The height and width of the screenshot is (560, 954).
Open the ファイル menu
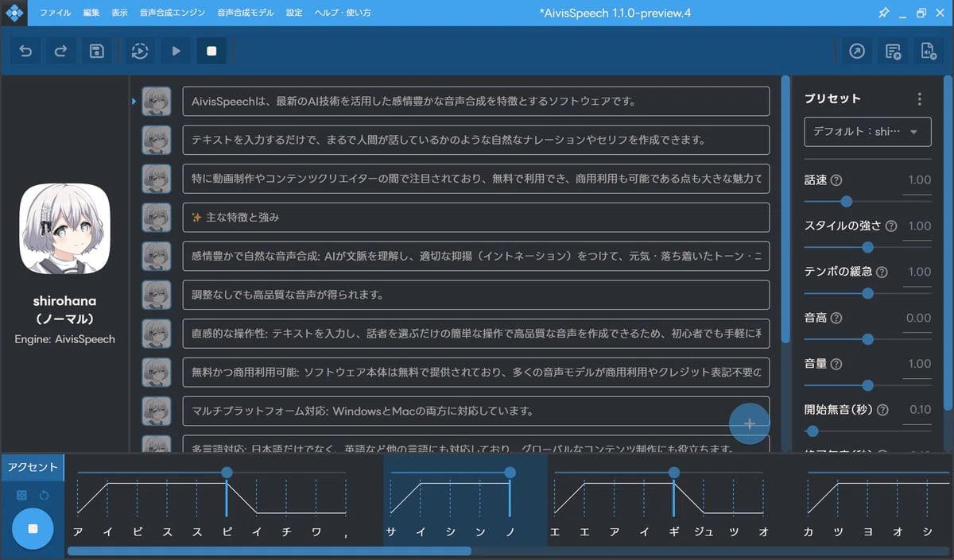[x=55, y=13]
